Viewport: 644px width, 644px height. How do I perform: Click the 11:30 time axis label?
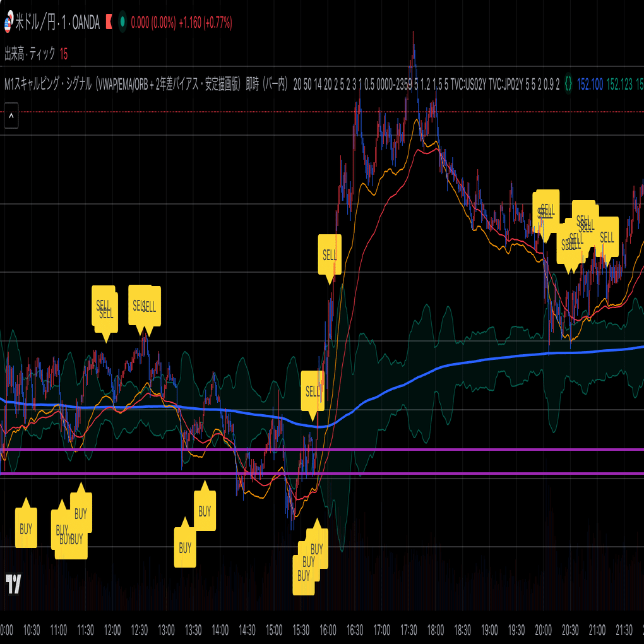(x=85, y=629)
